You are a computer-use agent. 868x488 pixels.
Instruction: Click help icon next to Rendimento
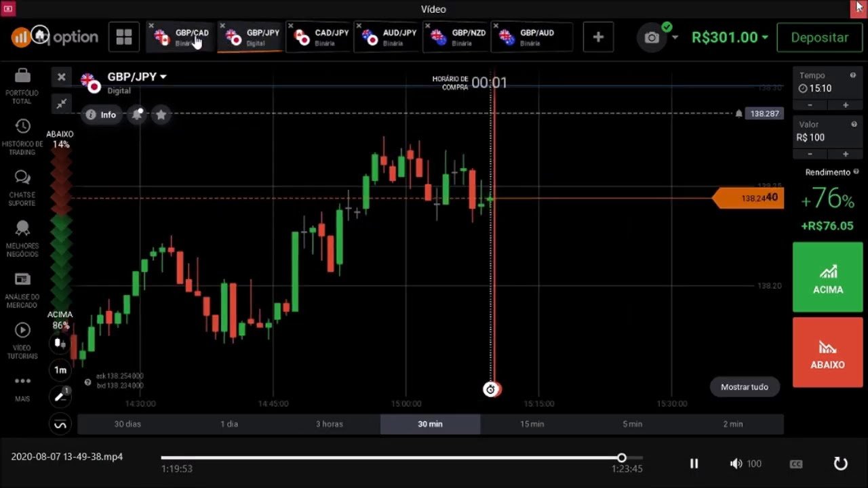856,172
